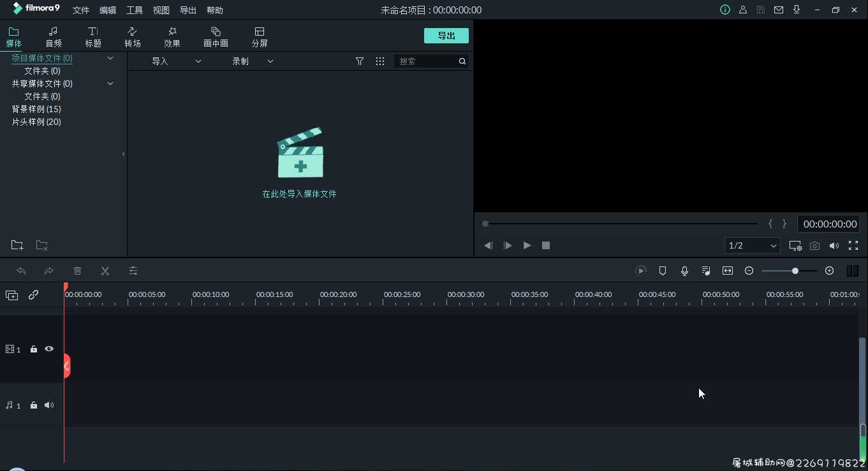
Task: Click the search magnifier icon
Action: pyautogui.click(x=462, y=61)
